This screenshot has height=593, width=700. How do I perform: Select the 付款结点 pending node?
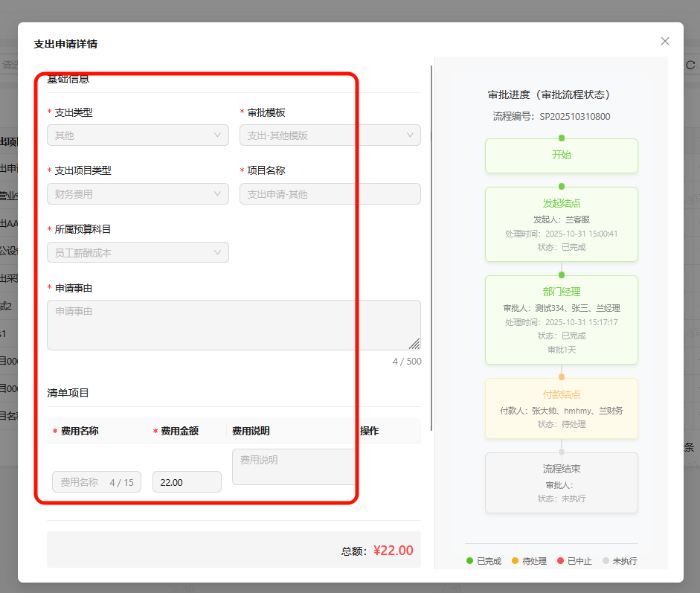coord(562,408)
